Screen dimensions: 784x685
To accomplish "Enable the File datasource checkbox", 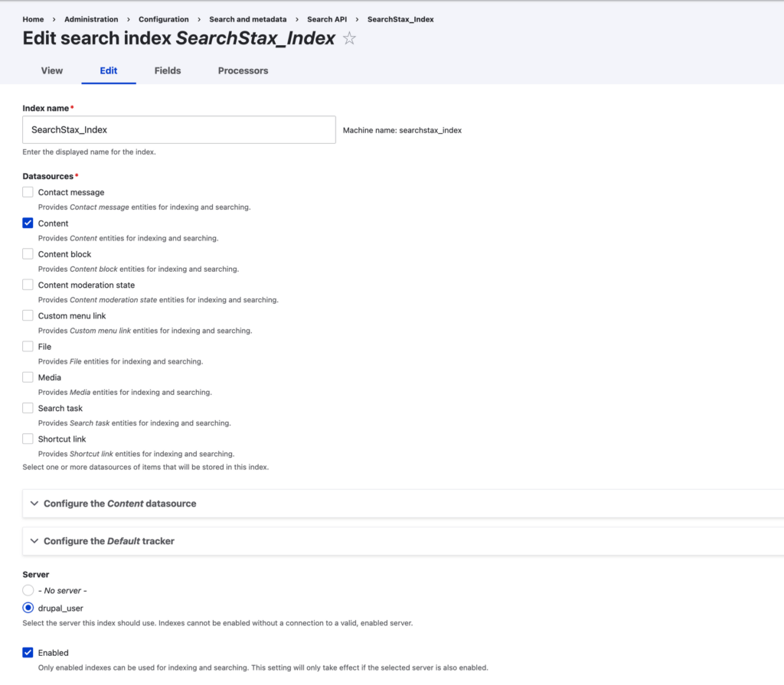I will pos(28,347).
